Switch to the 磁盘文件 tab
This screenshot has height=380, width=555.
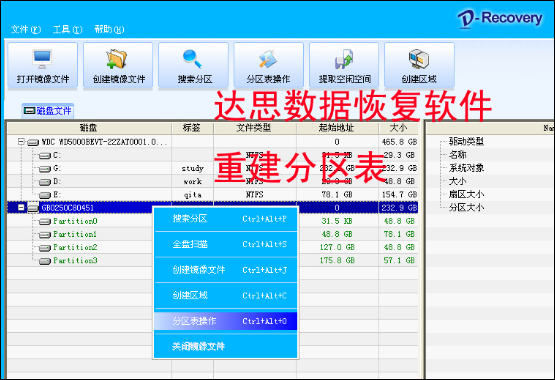point(47,111)
